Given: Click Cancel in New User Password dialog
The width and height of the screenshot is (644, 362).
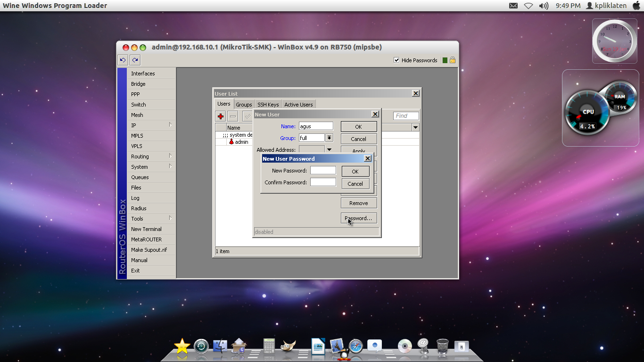Looking at the screenshot, I should click(x=355, y=184).
